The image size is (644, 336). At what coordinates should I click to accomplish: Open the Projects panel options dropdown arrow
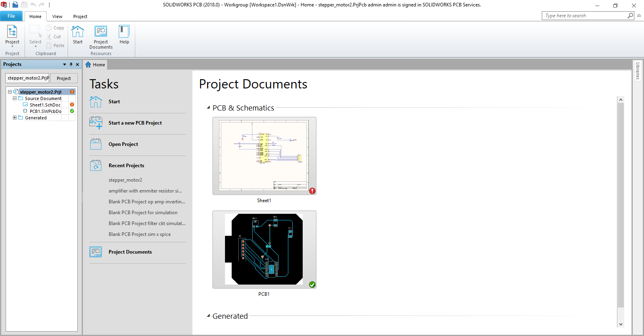coord(64,64)
